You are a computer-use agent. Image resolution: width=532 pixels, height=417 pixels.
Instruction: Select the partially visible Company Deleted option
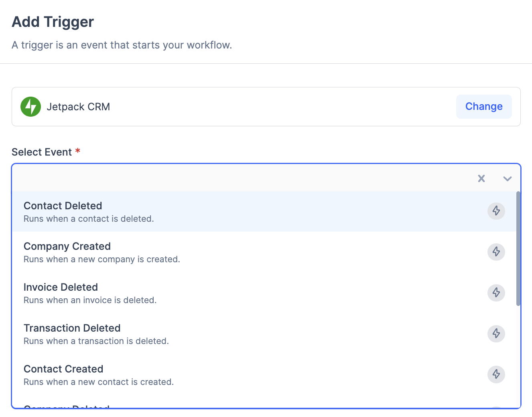coord(67,407)
